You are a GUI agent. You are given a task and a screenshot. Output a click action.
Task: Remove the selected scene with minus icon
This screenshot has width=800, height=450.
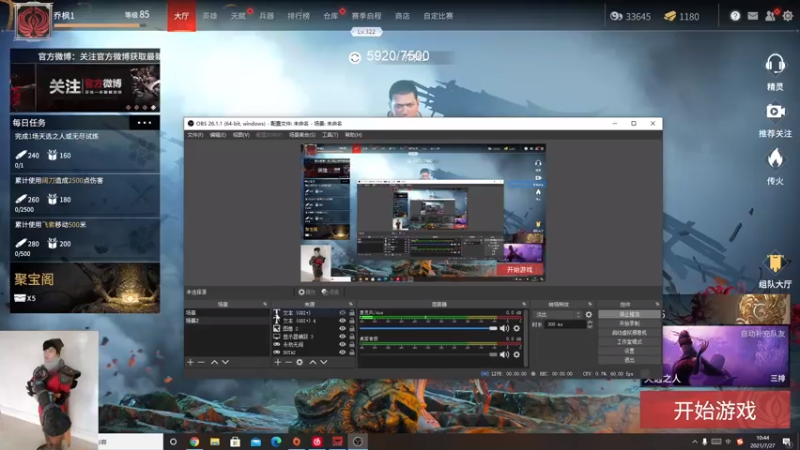201,362
